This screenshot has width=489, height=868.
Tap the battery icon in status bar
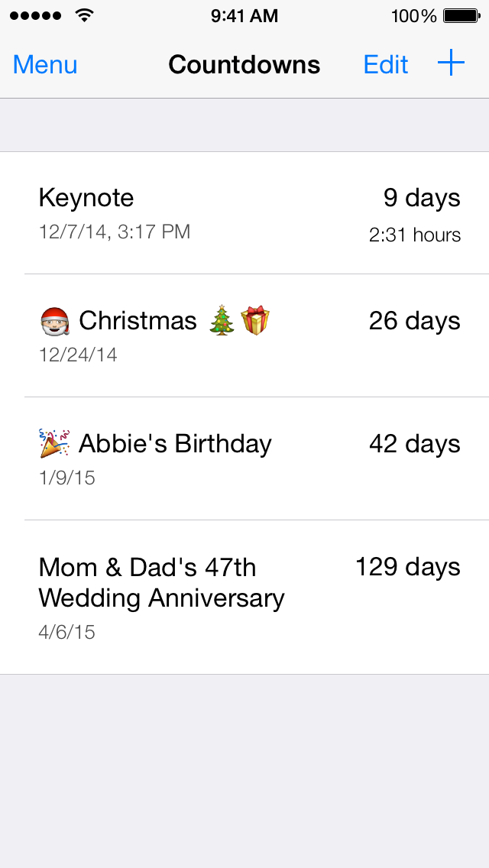(461, 15)
